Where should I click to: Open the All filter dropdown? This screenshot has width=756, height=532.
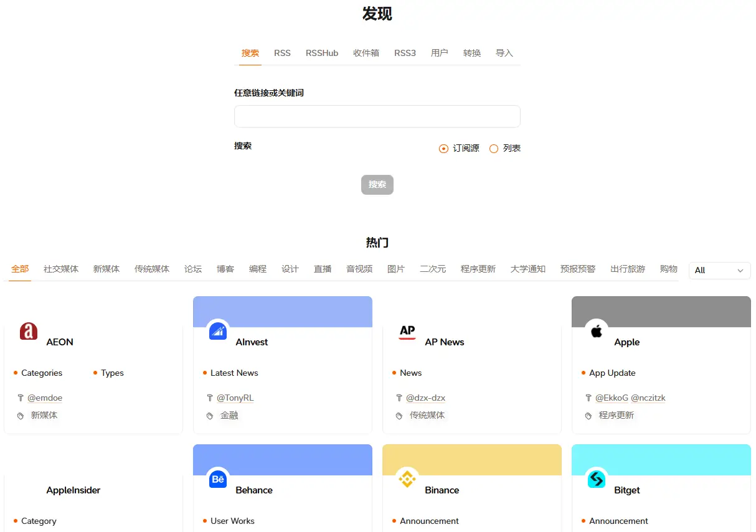pos(719,271)
